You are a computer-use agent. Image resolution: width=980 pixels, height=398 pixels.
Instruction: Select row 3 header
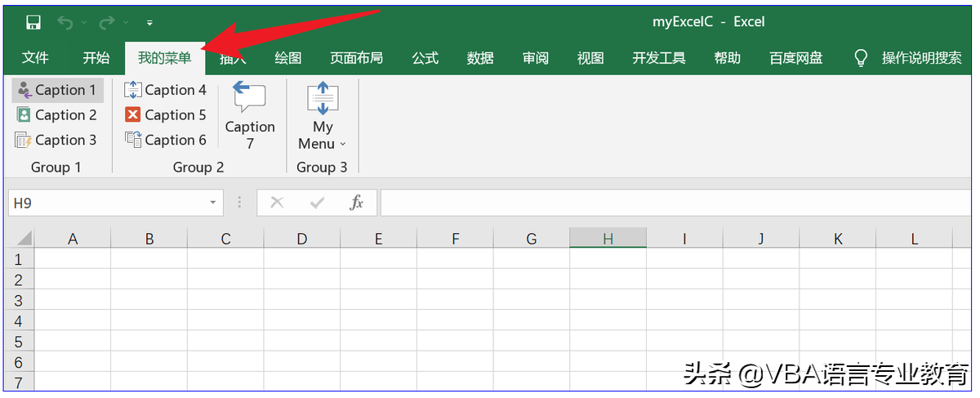[20, 300]
